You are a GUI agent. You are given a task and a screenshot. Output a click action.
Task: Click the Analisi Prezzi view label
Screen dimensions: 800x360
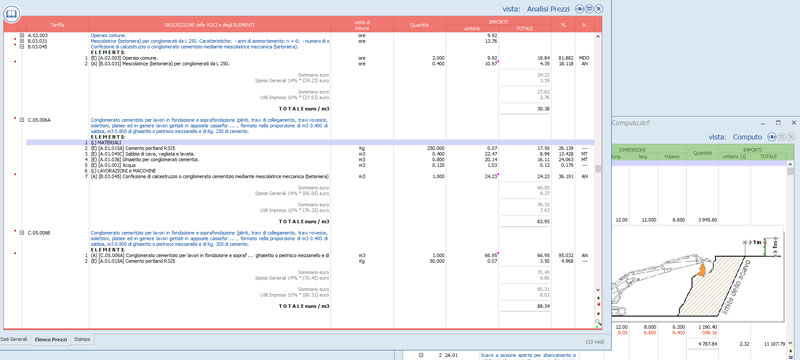tap(549, 9)
